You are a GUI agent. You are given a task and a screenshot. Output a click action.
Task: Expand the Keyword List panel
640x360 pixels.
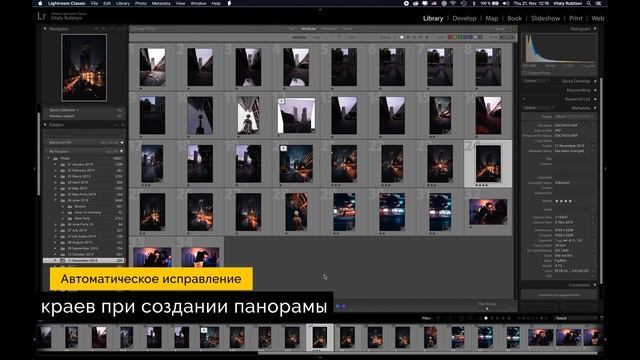coord(595,99)
